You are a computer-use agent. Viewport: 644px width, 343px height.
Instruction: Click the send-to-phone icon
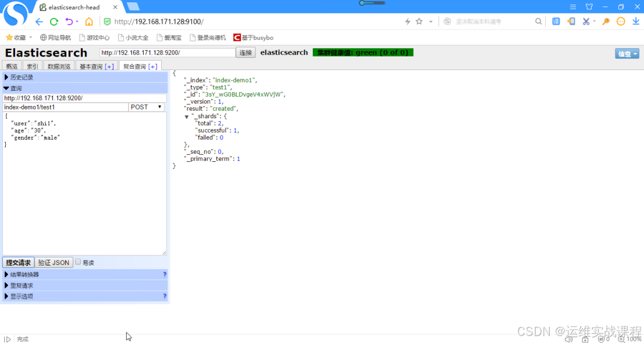tap(571, 22)
